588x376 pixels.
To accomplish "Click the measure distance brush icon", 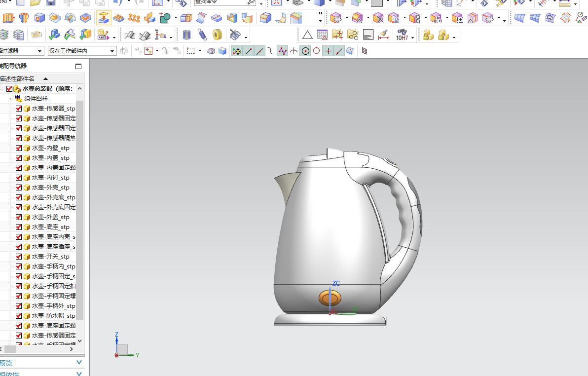I will coord(383,35).
